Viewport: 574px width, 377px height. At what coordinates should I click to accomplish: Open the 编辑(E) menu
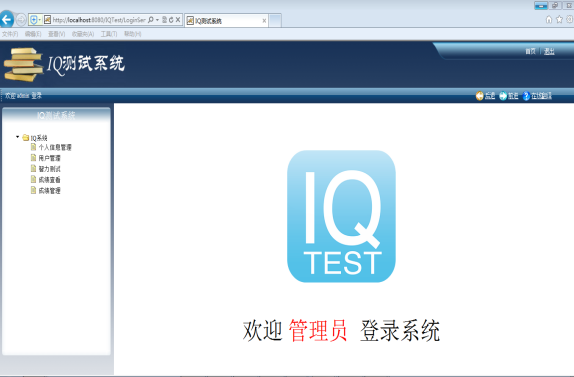[x=33, y=34]
